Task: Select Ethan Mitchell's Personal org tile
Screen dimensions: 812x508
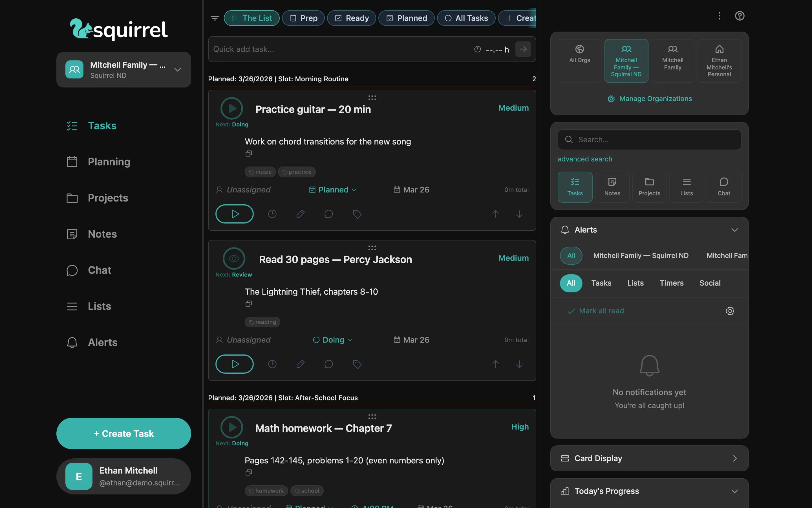Action: click(719, 61)
